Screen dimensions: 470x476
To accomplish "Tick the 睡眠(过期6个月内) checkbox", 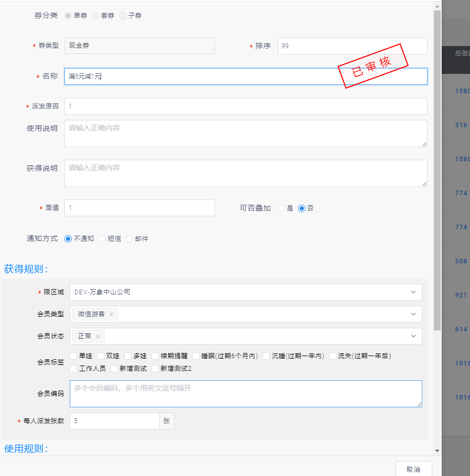I will click(195, 356).
